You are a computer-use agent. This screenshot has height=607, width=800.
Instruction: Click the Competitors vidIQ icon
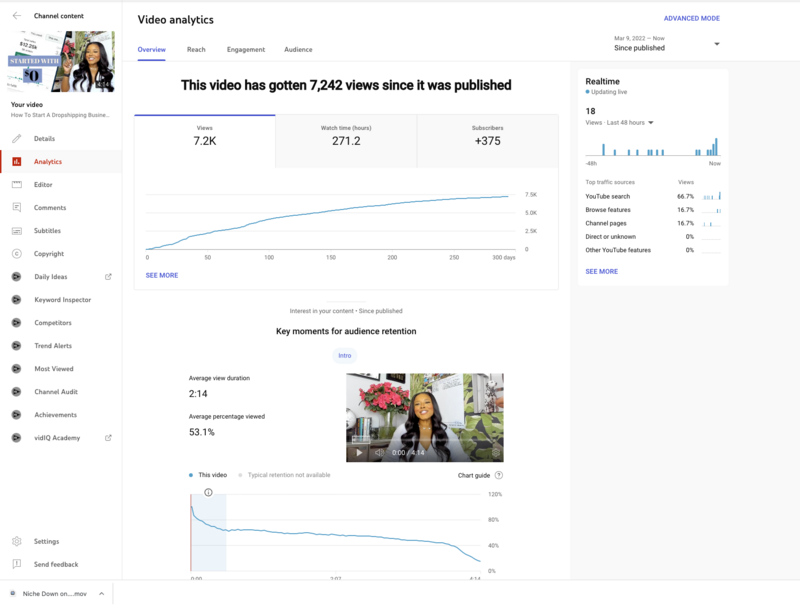(x=17, y=322)
